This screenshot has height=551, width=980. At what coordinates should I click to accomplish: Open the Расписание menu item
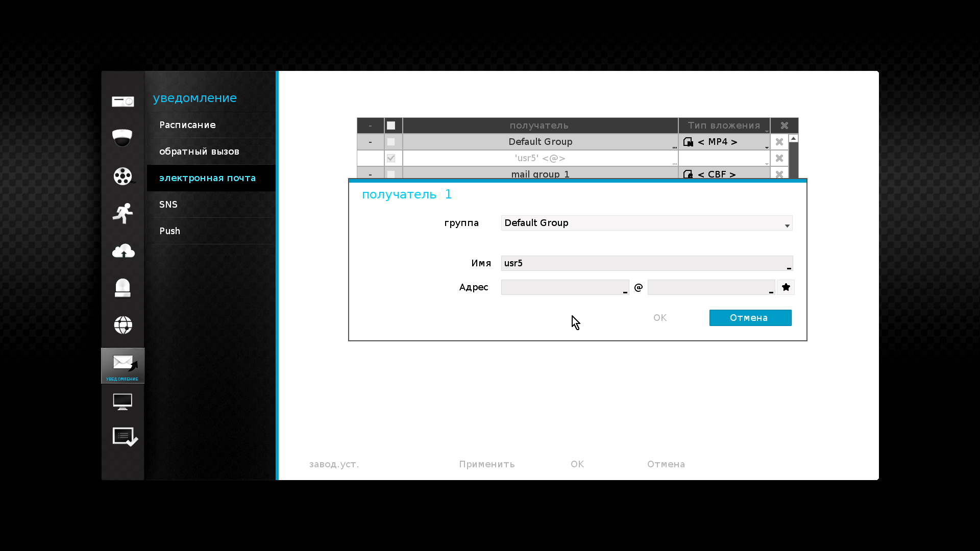coord(187,125)
